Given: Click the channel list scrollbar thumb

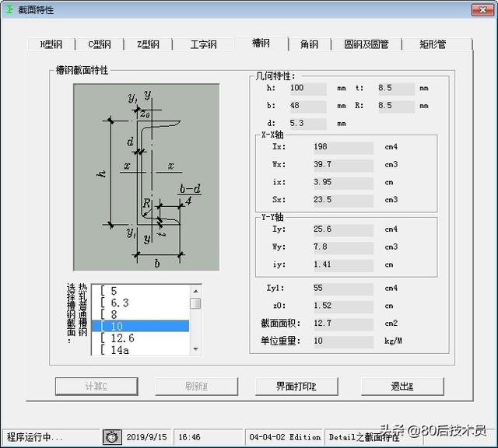Looking at the screenshot, I should pos(195,303).
